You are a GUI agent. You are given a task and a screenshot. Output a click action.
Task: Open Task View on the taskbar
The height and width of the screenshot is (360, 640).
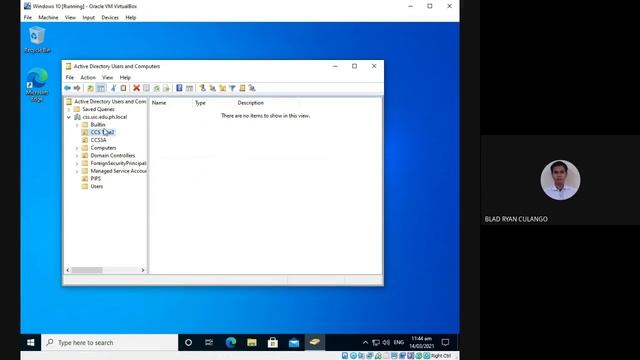coord(209,342)
